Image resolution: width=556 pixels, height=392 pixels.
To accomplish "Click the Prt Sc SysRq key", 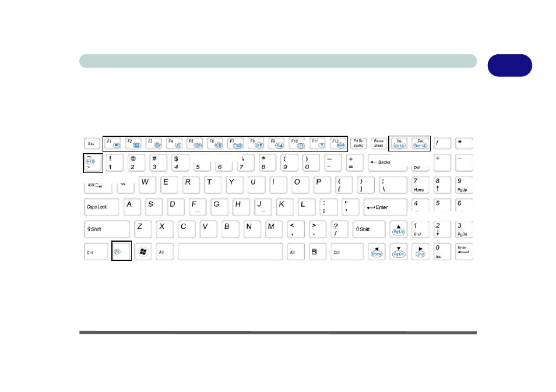I will (358, 143).
